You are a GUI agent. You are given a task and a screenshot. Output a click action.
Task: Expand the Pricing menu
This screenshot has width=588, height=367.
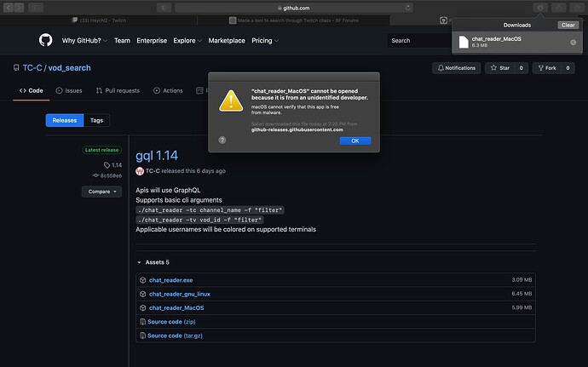pyautogui.click(x=265, y=41)
